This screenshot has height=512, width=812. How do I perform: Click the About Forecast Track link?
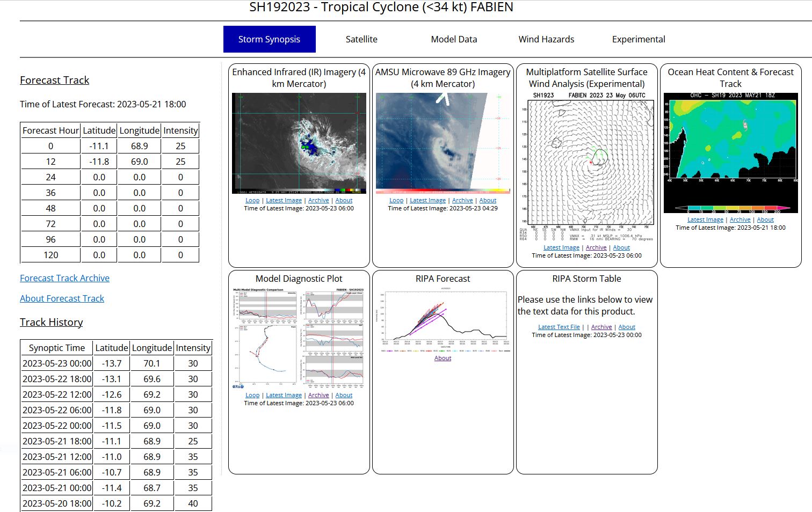[62, 298]
